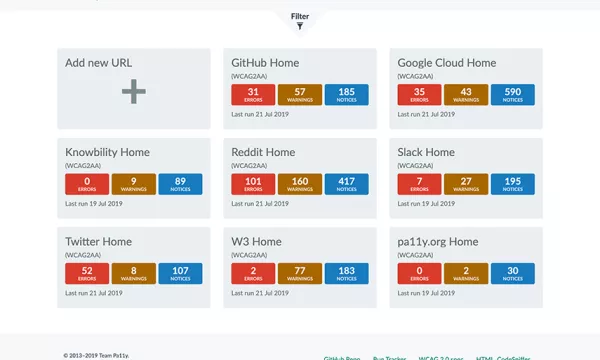The width and height of the screenshot is (600, 360).
Task: Click W3 Home's 183 notices badge
Action: 347,274
